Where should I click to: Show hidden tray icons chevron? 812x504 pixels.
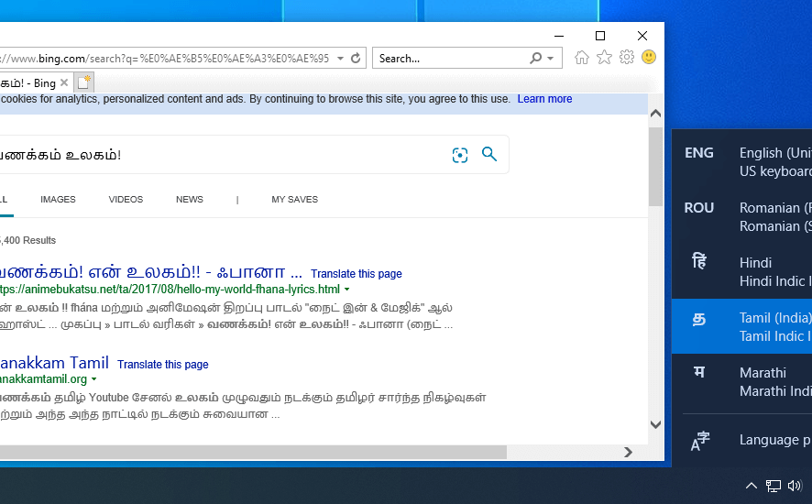click(751, 486)
